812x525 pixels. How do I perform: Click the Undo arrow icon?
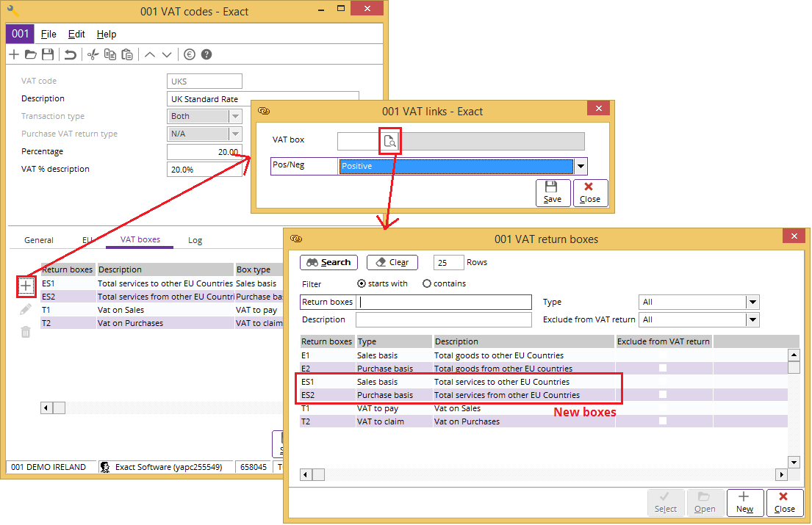click(71, 54)
